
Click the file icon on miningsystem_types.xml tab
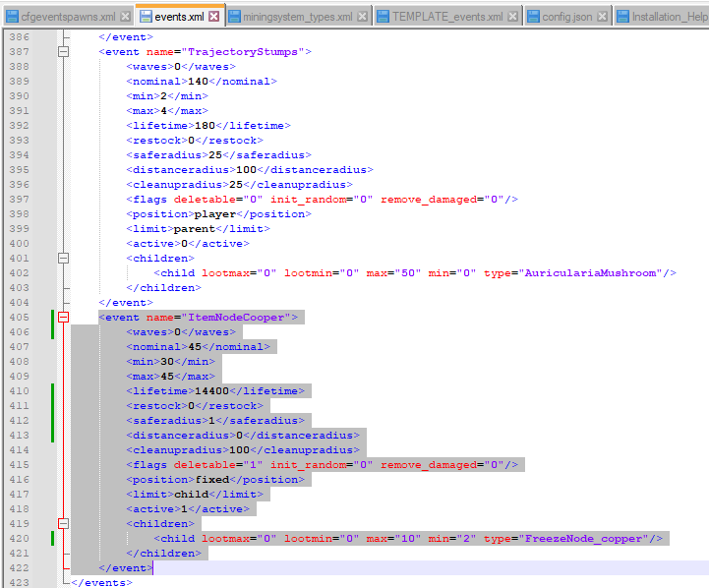pos(234,17)
